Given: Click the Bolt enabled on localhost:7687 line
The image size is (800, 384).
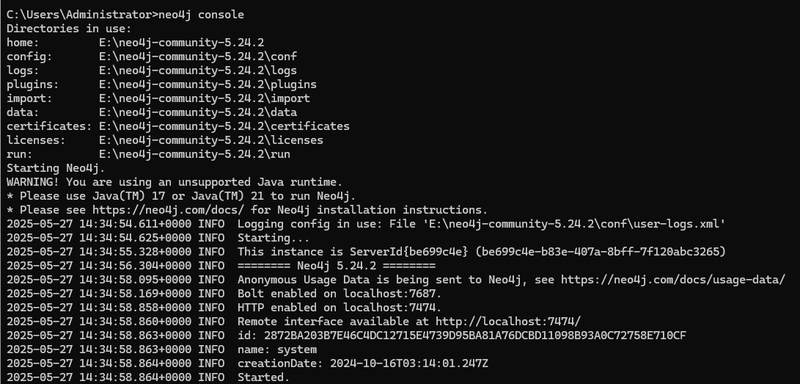Looking at the screenshot, I should pyautogui.click(x=224, y=294).
